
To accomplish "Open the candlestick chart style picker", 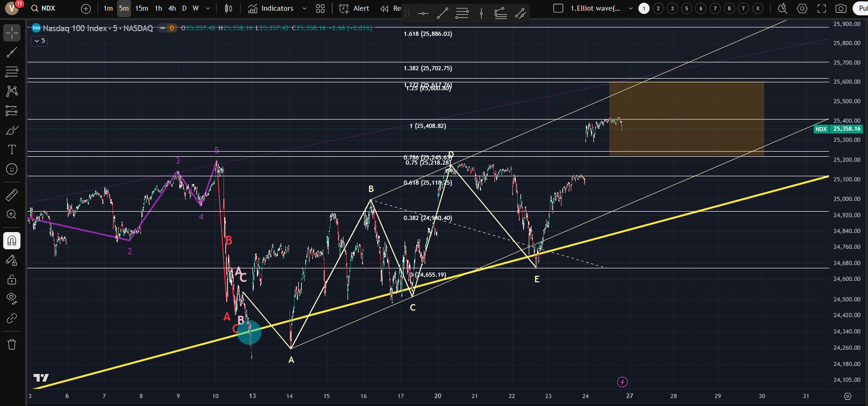I will [228, 8].
